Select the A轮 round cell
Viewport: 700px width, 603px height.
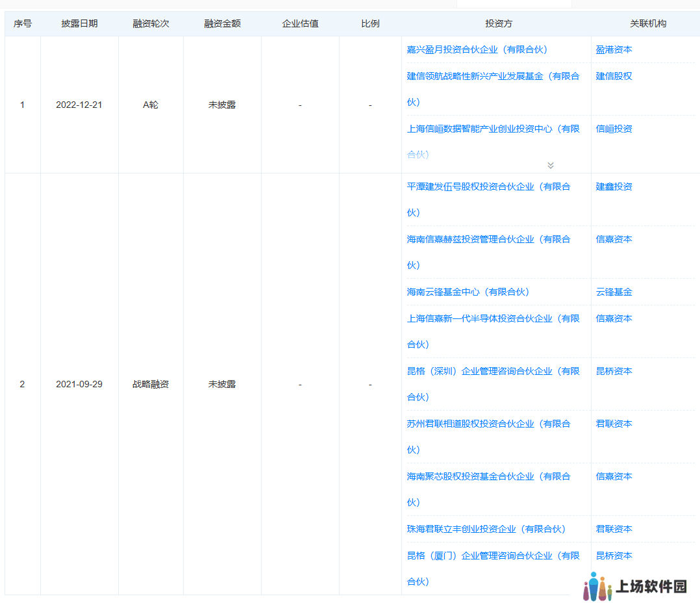pos(151,105)
